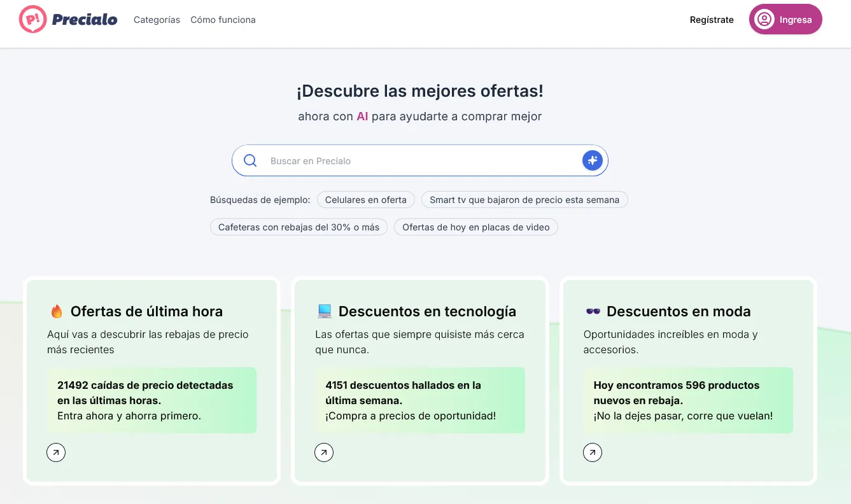Click the sunglasses emoji beside Descuentos en moda
The width and height of the screenshot is (851, 504).
[593, 311]
